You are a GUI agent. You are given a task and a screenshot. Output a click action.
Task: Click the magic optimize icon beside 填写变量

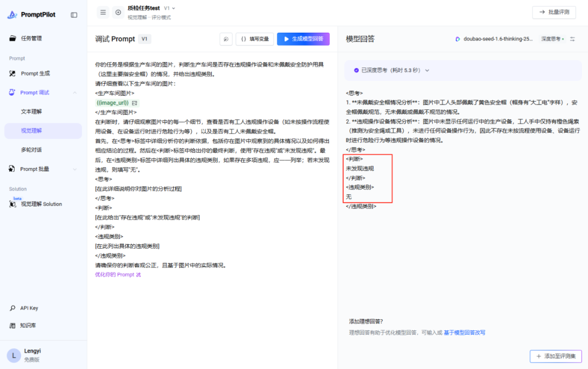coord(226,39)
